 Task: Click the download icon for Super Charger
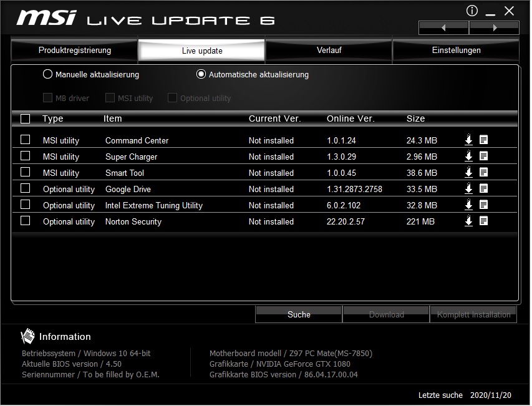pyautogui.click(x=469, y=157)
